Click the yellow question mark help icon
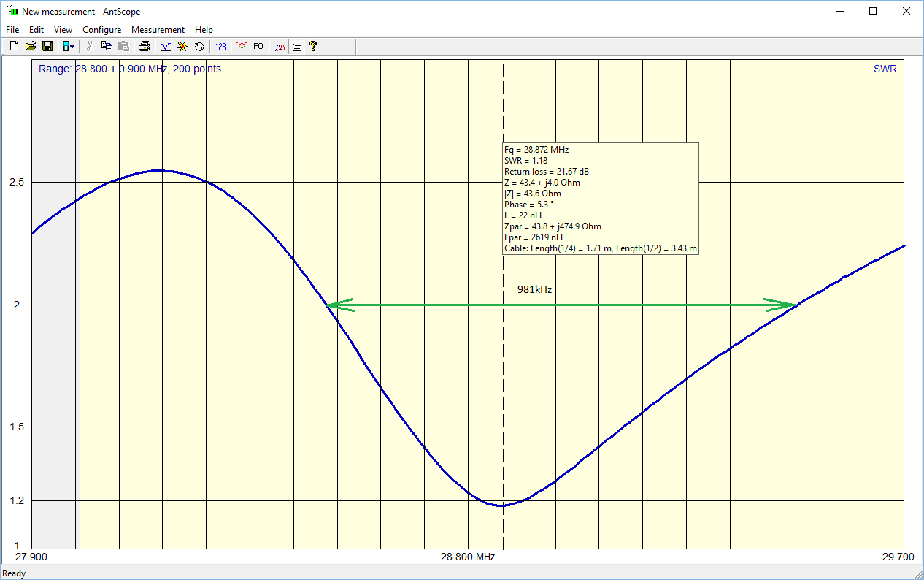The width and height of the screenshot is (924, 580). (313, 47)
